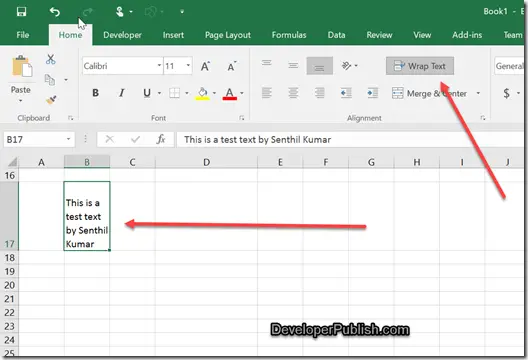Toggle Bold formatting

coord(96,93)
